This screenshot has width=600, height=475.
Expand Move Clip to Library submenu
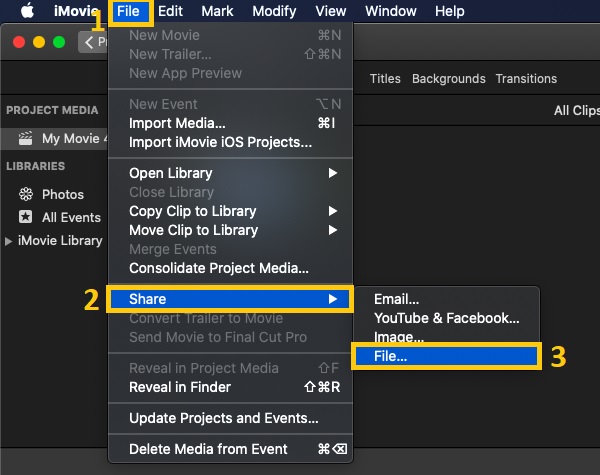pos(230,230)
